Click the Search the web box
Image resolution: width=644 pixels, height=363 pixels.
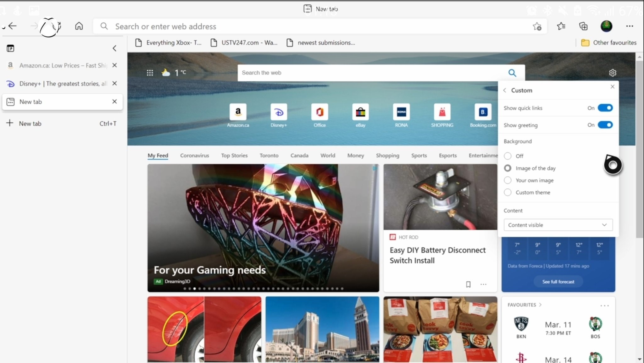371,73
